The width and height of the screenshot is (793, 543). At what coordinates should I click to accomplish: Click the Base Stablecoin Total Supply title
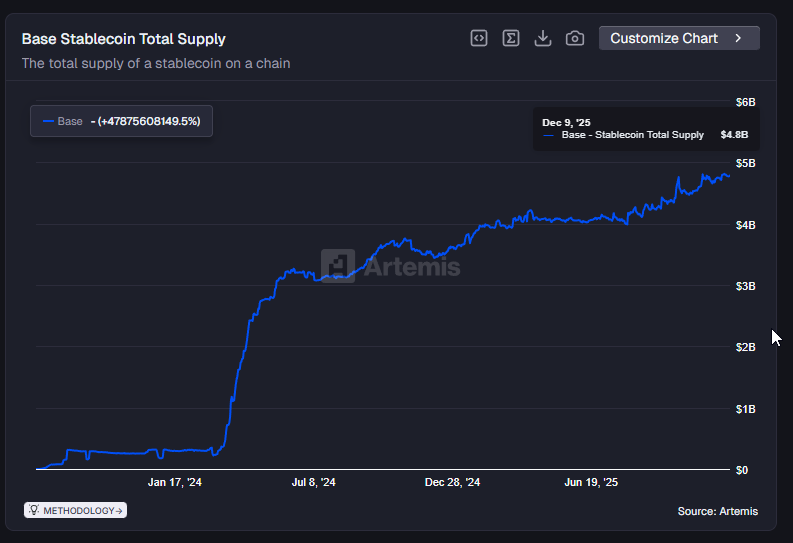tap(123, 39)
